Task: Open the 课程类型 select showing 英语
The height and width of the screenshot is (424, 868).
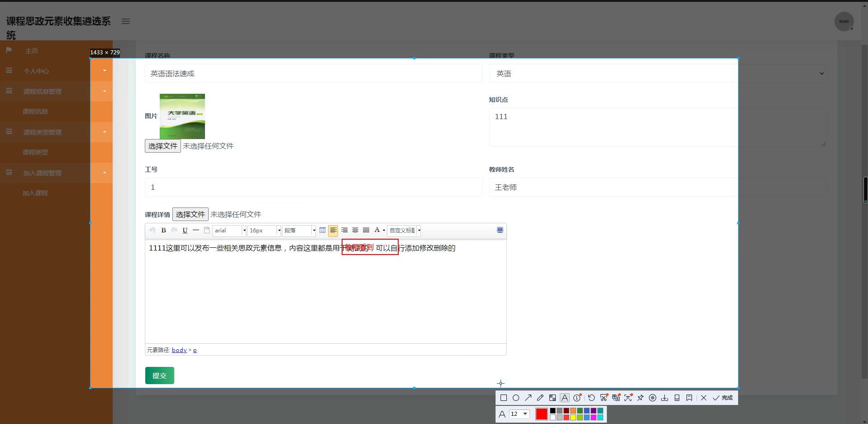Action: pos(658,73)
